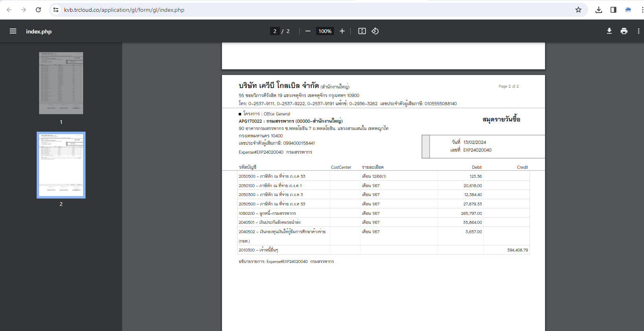Select page 2 thumbnail
The height and width of the screenshot is (331, 644).
61,165
